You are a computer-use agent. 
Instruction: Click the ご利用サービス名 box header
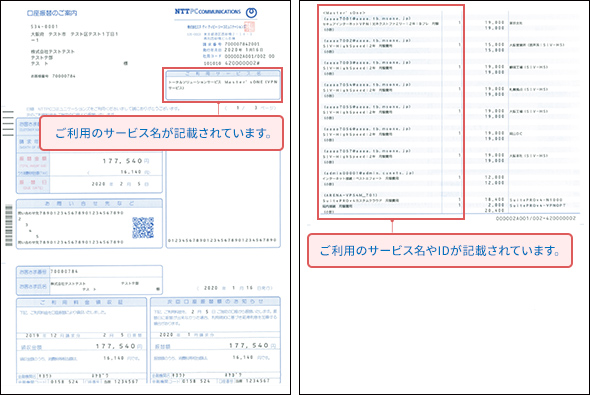(x=222, y=73)
